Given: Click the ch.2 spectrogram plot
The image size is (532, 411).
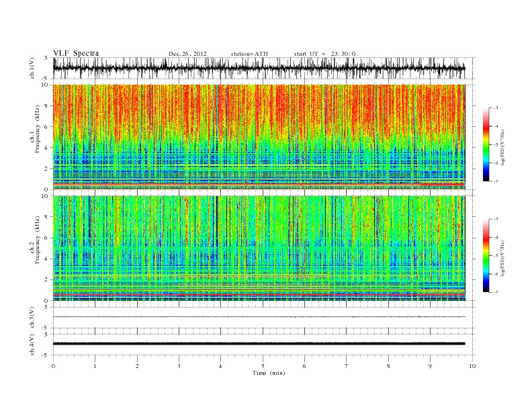Looking at the screenshot, I should tap(259, 248).
